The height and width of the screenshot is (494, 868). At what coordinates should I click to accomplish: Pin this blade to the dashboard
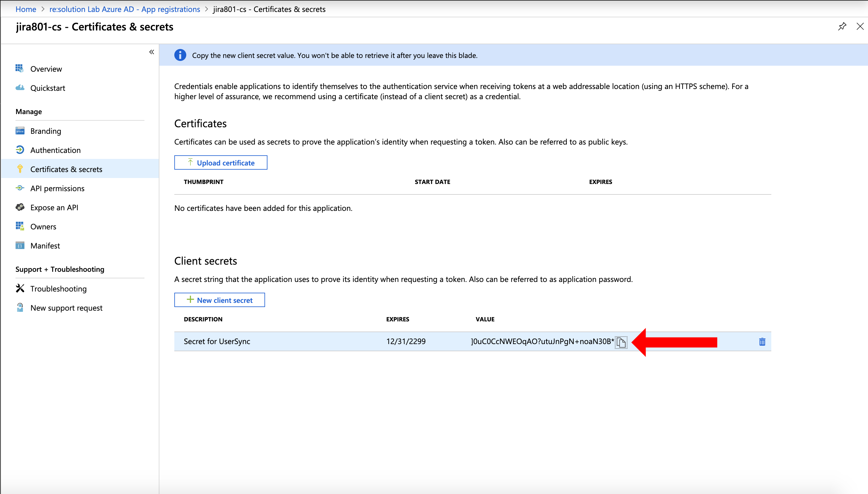(842, 27)
